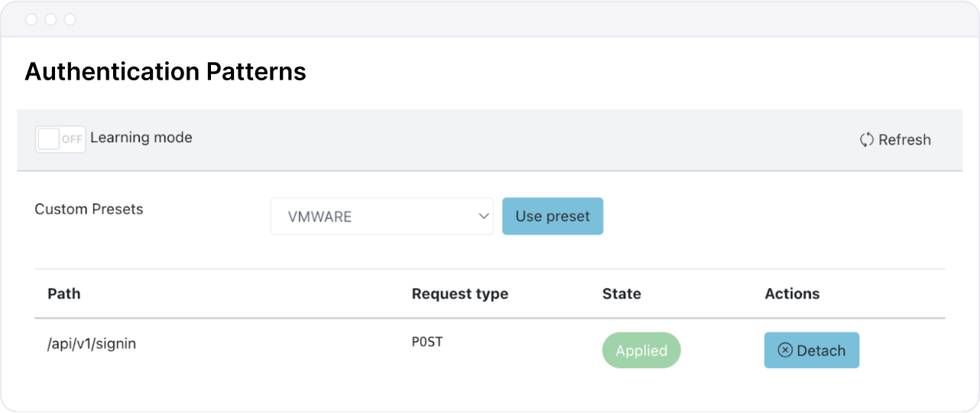Select the /api/v1/signin path cell
The width and height of the screenshot is (980, 413).
[x=92, y=344]
